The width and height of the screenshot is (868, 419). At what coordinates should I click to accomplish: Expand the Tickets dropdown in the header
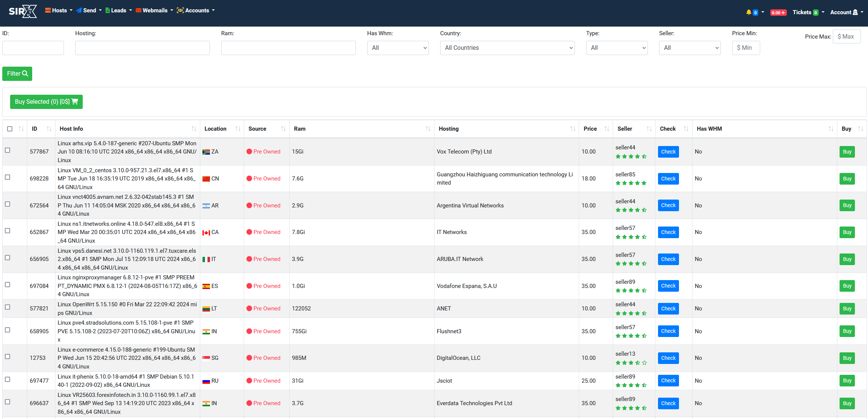808,12
